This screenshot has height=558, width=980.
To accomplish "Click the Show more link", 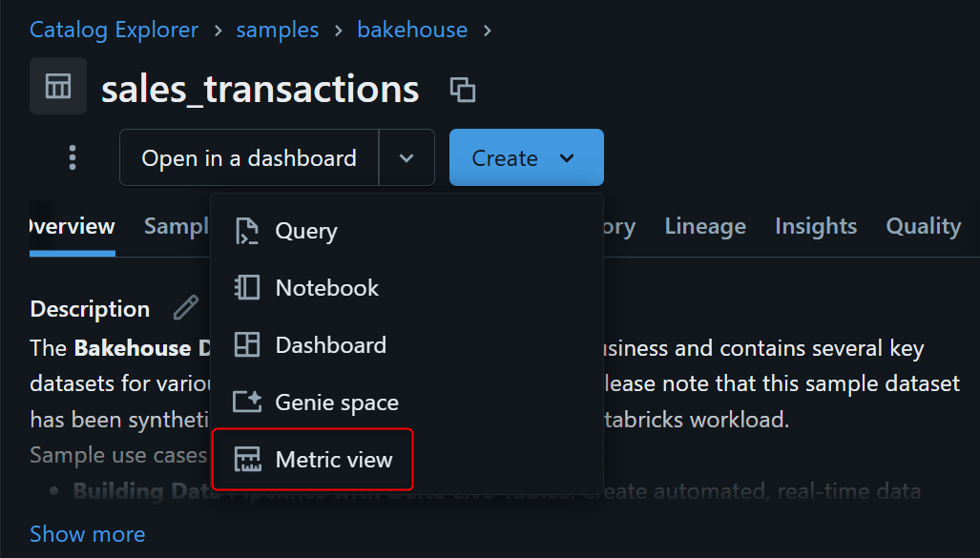I will coord(88,534).
